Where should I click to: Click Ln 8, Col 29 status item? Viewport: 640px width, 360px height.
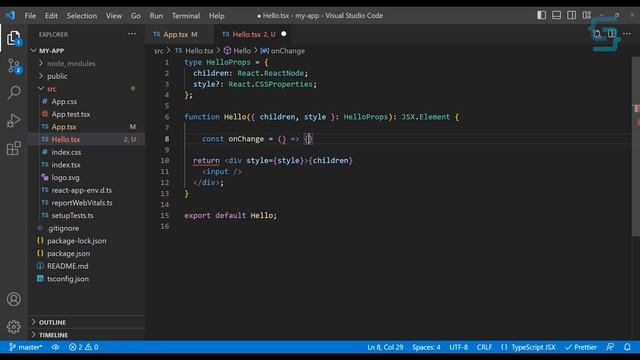tap(385, 347)
